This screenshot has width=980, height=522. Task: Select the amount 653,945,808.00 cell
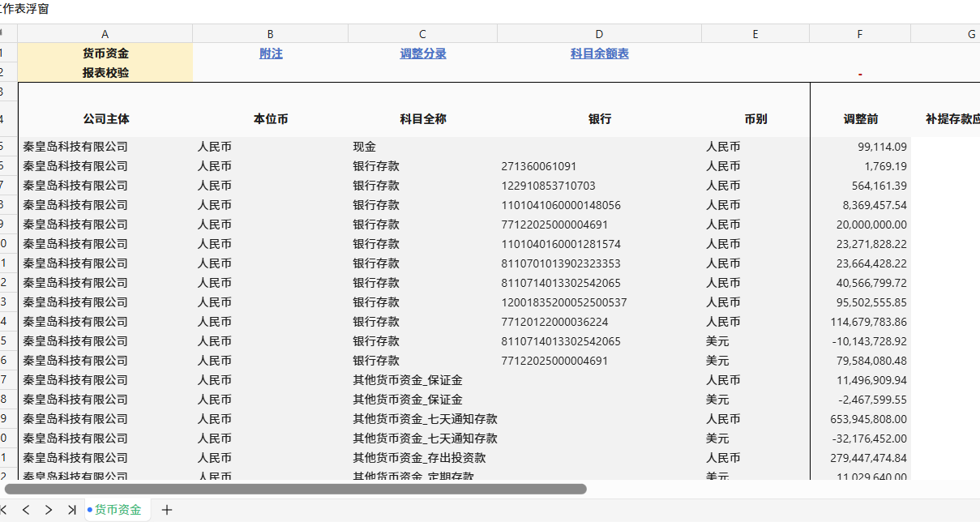coord(860,419)
